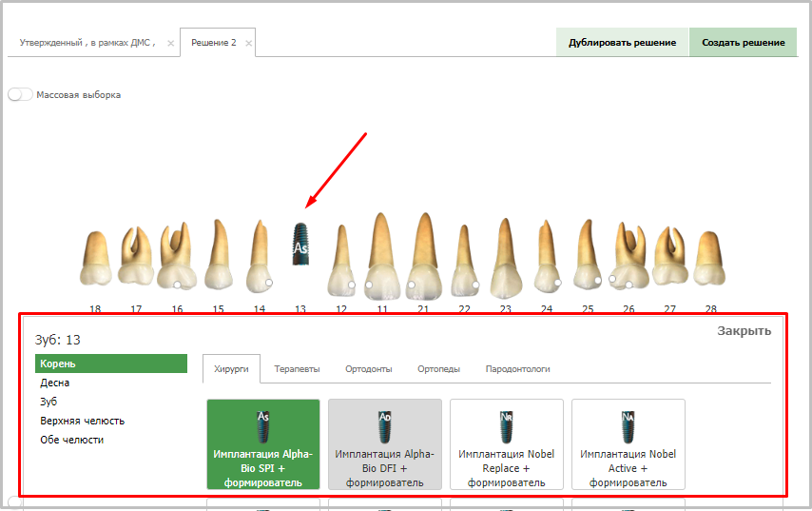Switch to the Ортопеды tab

(x=438, y=369)
